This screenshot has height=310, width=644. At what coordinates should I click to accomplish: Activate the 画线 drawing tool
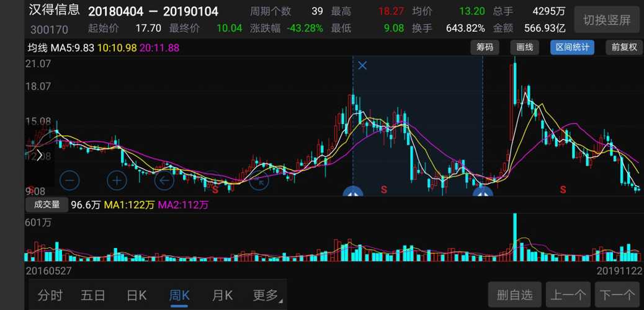[524, 47]
